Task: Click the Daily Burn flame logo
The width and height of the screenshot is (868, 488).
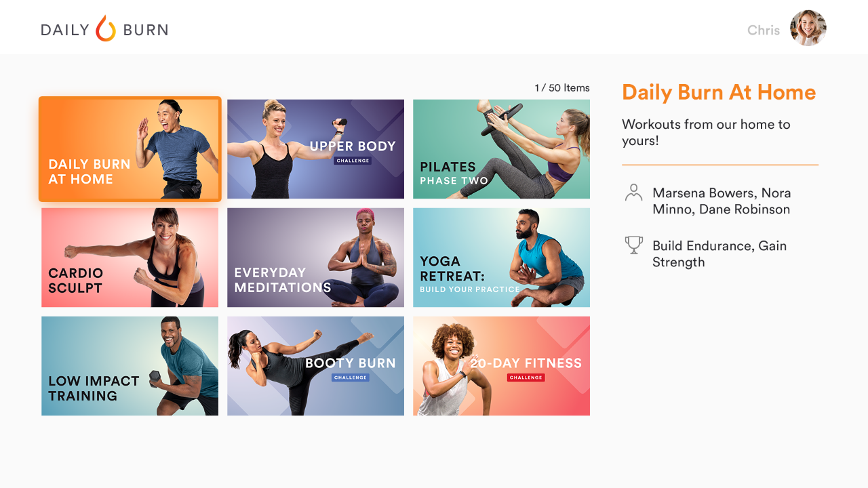Action: coord(105,28)
